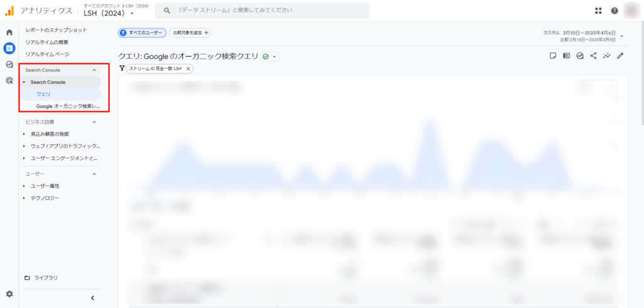644x308 pixels.
Task: Collapse the left navigation panel
Action: click(92, 298)
